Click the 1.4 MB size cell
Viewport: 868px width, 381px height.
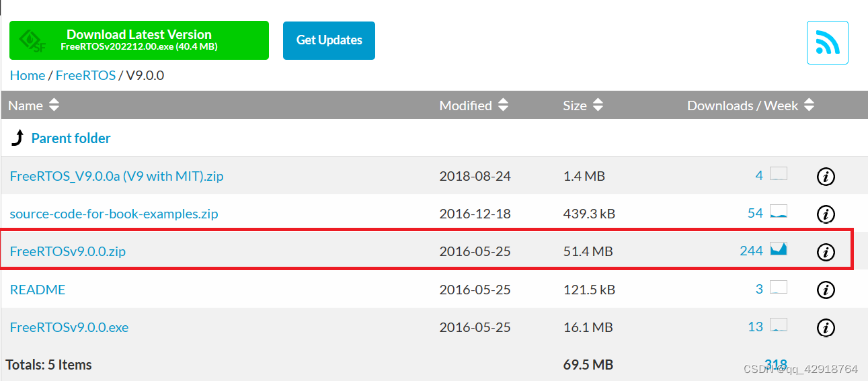pyautogui.click(x=584, y=177)
